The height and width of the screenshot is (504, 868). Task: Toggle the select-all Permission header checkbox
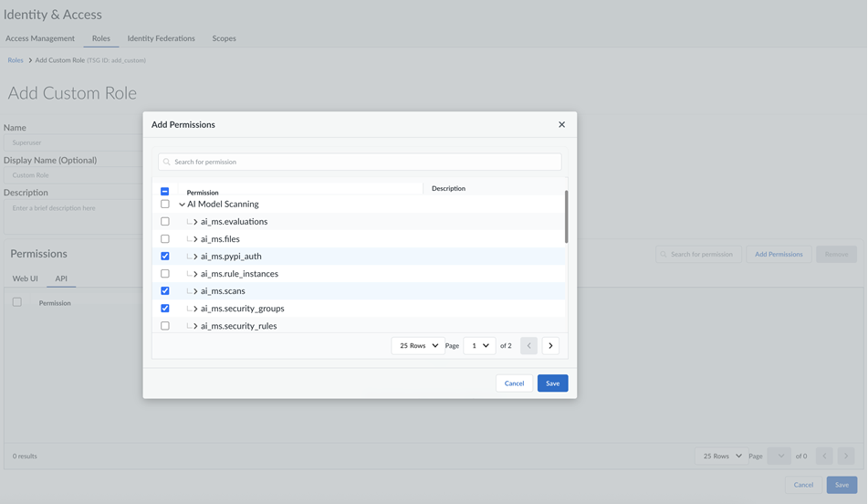pyautogui.click(x=165, y=192)
